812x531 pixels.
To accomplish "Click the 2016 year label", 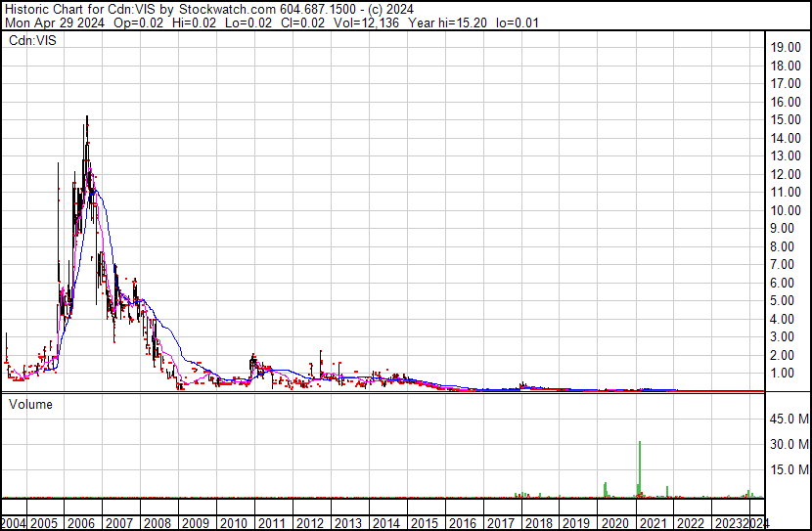I will (463, 523).
